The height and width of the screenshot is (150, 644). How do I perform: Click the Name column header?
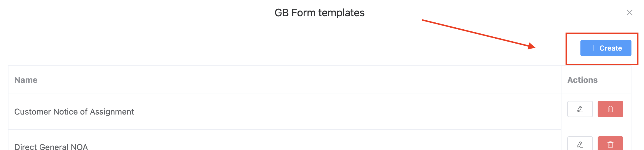tap(26, 80)
